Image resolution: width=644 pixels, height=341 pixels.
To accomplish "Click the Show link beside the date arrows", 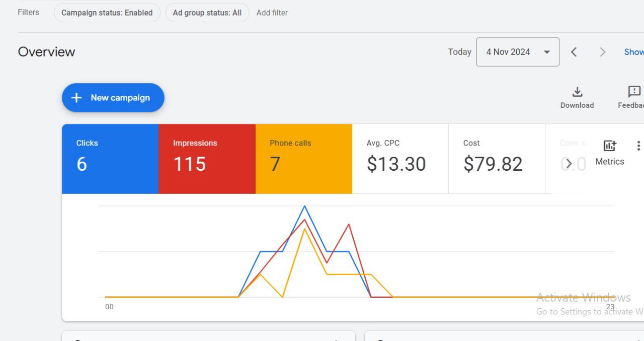I will click(633, 52).
